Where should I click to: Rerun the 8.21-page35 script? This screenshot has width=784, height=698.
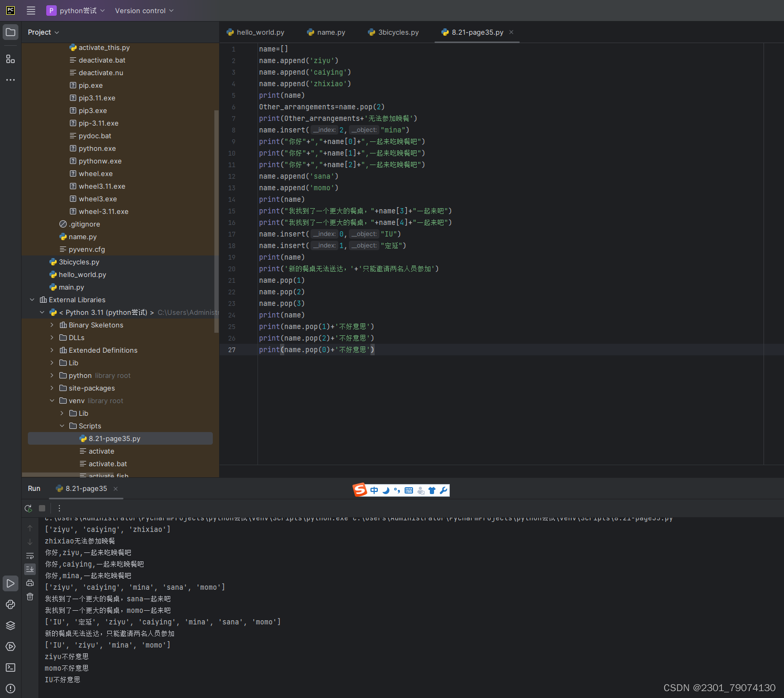(28, 508)
